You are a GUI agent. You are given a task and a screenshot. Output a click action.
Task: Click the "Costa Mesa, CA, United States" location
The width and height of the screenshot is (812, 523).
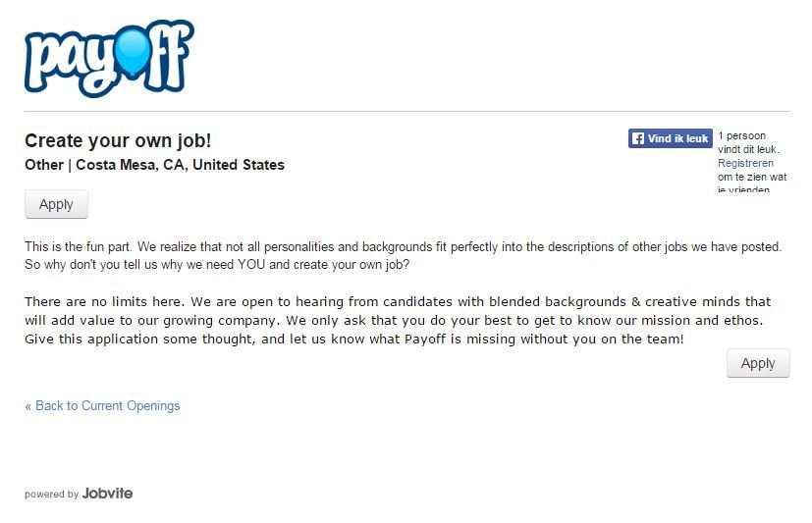(181, 165)
